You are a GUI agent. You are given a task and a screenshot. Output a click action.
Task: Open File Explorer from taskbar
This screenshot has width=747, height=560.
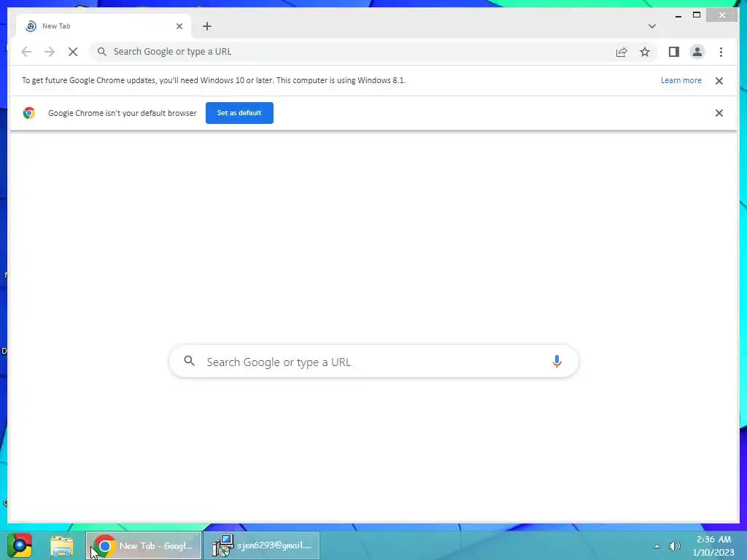(62, 546)
